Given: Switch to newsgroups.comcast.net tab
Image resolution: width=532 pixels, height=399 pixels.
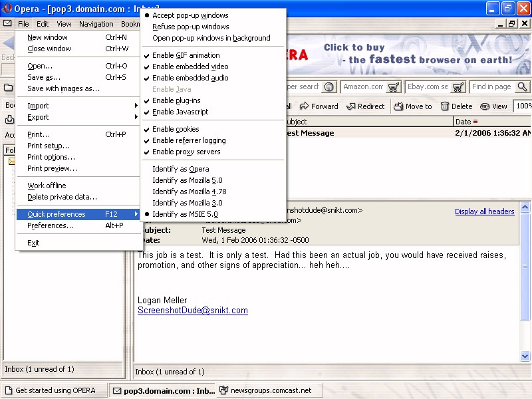Looking at the screenshot, I should [269, 390].
